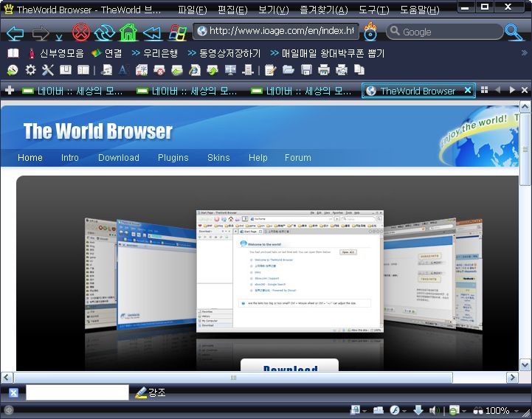The height and width of the screenshot is (419, 532).
Task: Open the 매일매일 왕대박쿠폰 뽑기 bookmark
Action: click(328, 53)
